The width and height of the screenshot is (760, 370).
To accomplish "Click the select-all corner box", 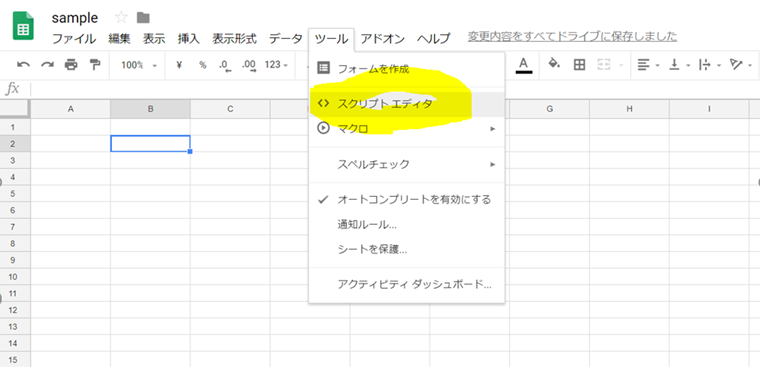I will (x=15, y=109).
